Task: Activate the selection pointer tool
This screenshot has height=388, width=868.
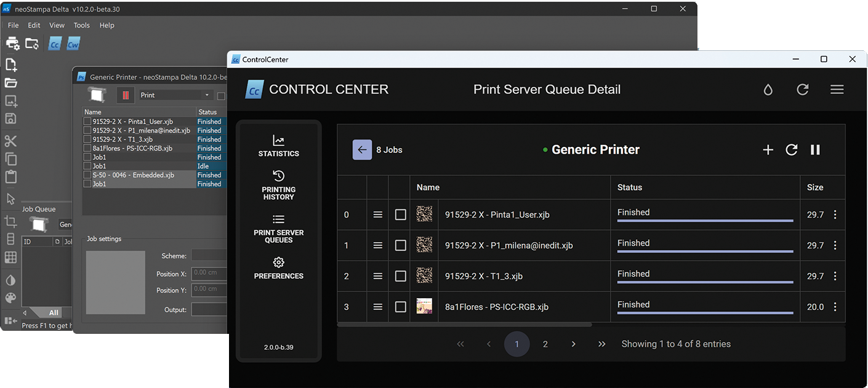Action: point(10,199)
